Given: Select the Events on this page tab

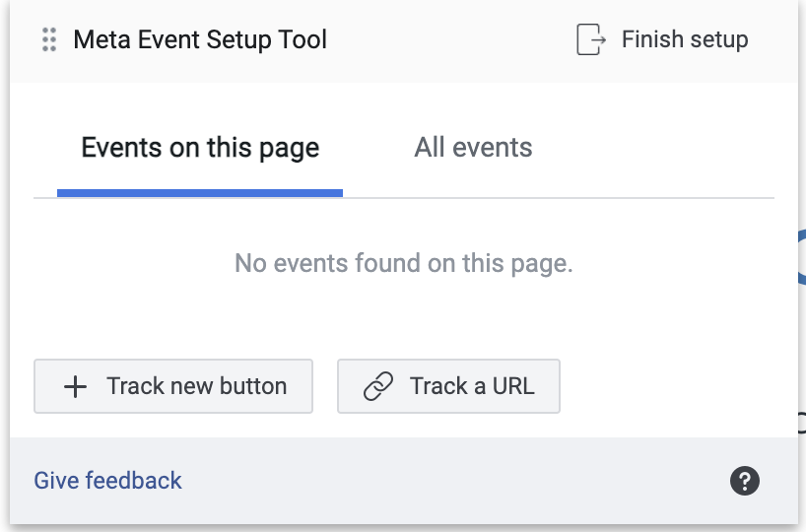Looking at the screenshot, I should [200, 148].
